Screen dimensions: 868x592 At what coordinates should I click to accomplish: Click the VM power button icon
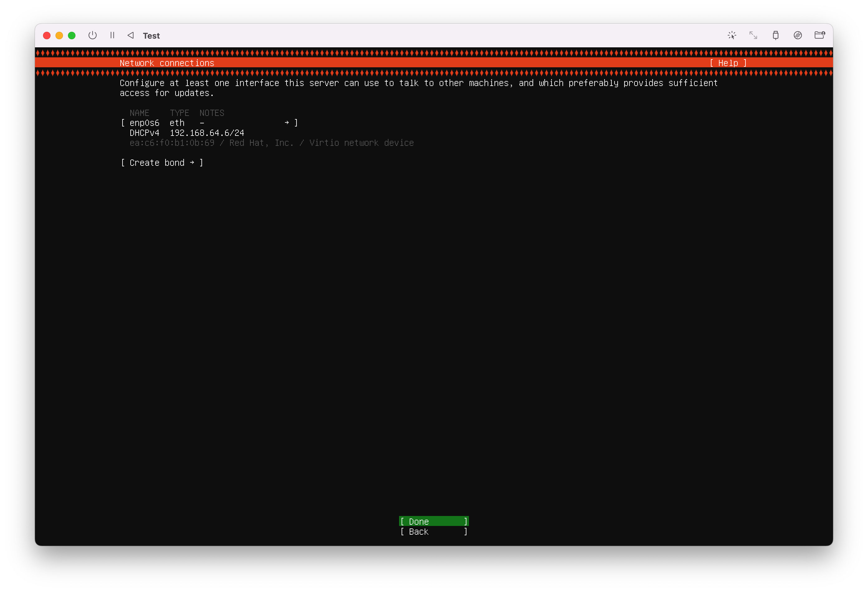[92, 36]
